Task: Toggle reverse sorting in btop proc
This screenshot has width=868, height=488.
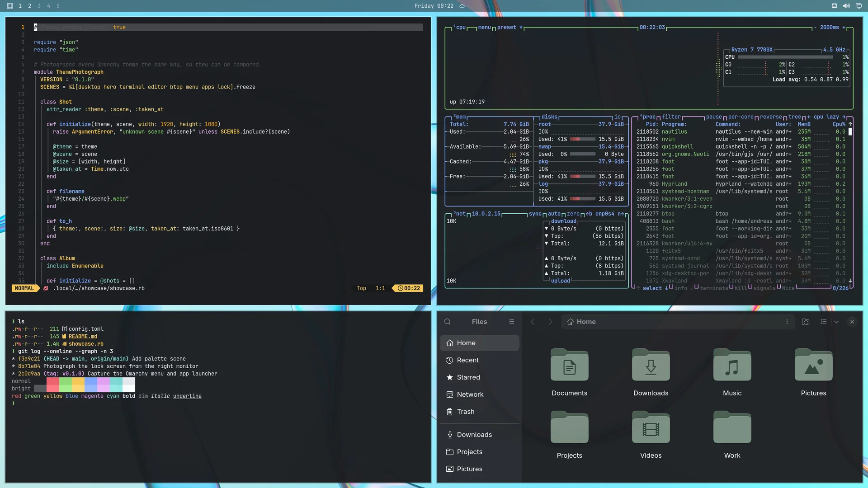Action: point(771,117)
